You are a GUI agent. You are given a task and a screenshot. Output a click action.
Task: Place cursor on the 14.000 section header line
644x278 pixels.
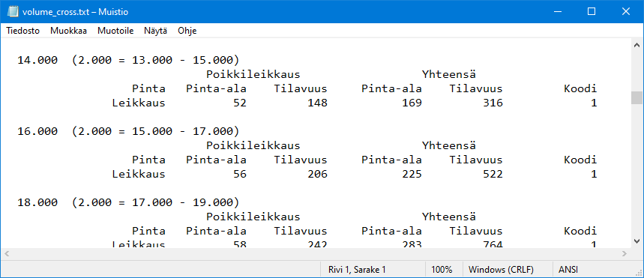tap(127, 61)
